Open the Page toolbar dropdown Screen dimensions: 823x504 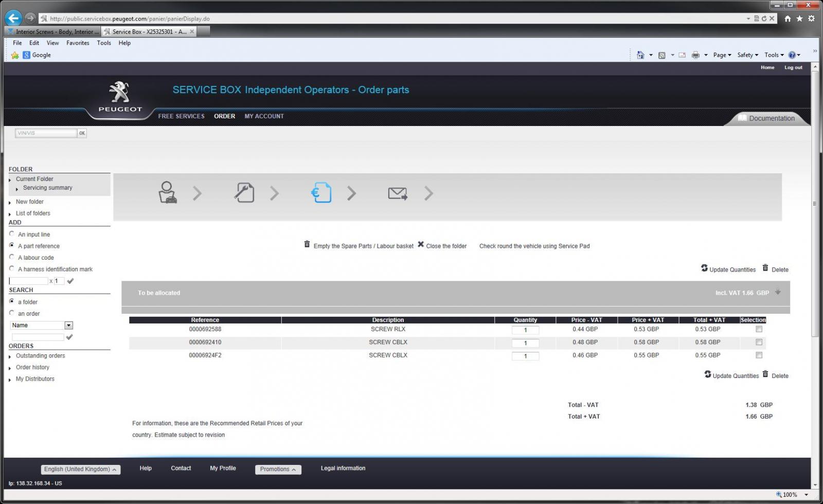coord(722,55)
